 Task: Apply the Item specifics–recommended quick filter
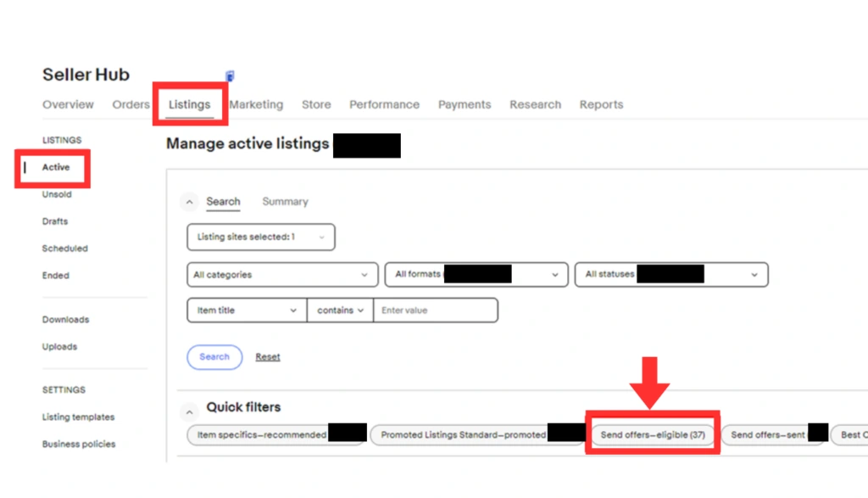click(x=276, y=435)
